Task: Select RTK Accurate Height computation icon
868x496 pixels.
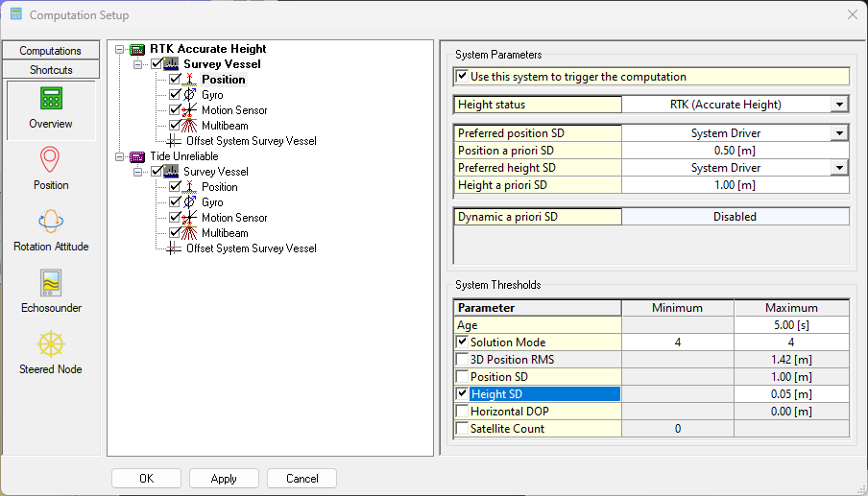Action: 137,49
